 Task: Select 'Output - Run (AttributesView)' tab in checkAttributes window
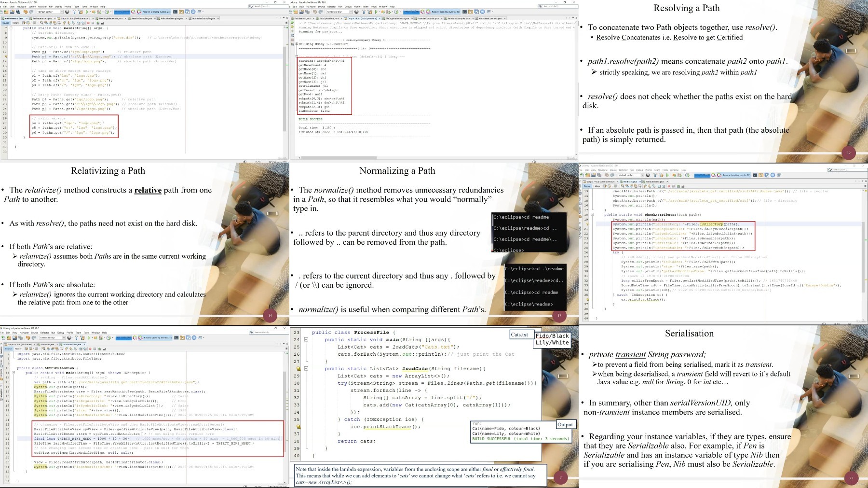[x=600, y=181]
